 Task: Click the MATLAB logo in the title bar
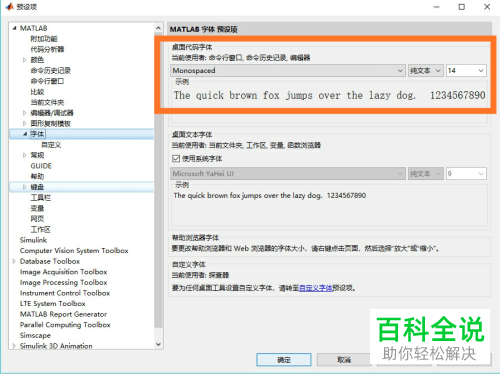(x=10, y=7)
